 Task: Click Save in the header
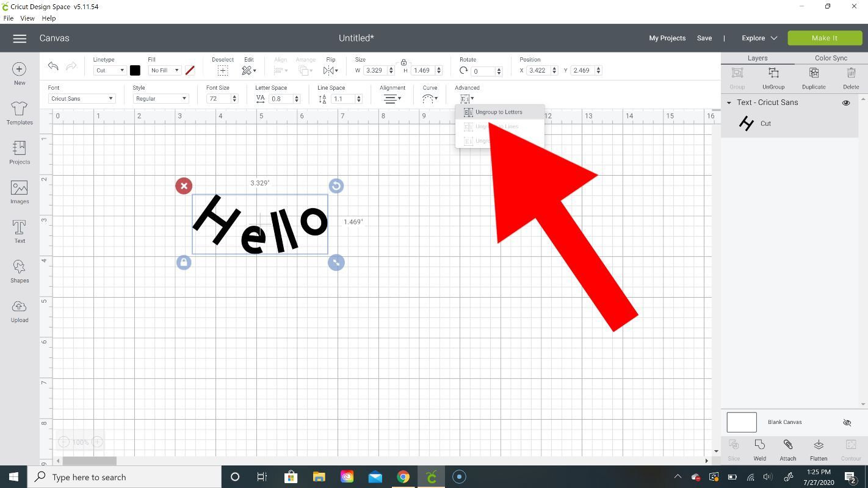[x=704, y=38]
